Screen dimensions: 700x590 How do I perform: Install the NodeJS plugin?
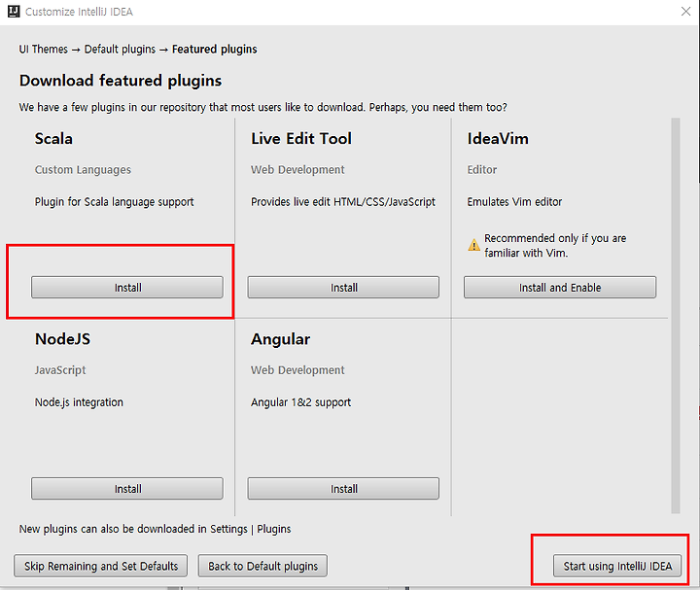click(x=127, y=489)
